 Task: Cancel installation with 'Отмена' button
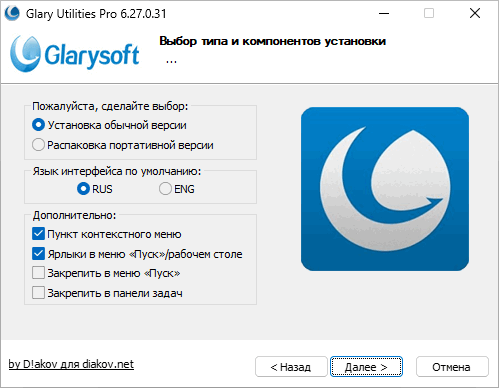pyautogui.click(x=452, y=367)
